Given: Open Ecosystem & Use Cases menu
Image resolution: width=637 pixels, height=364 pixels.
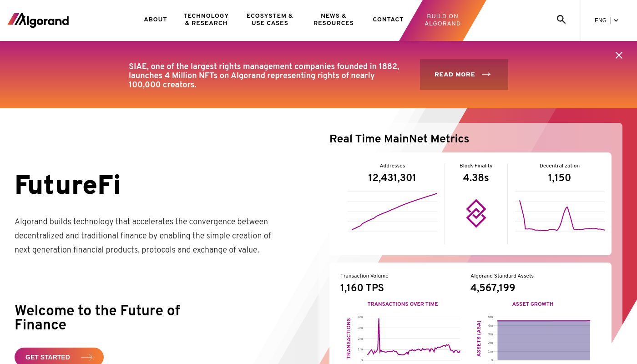Looking at the screenshot, I should (270, 20).
